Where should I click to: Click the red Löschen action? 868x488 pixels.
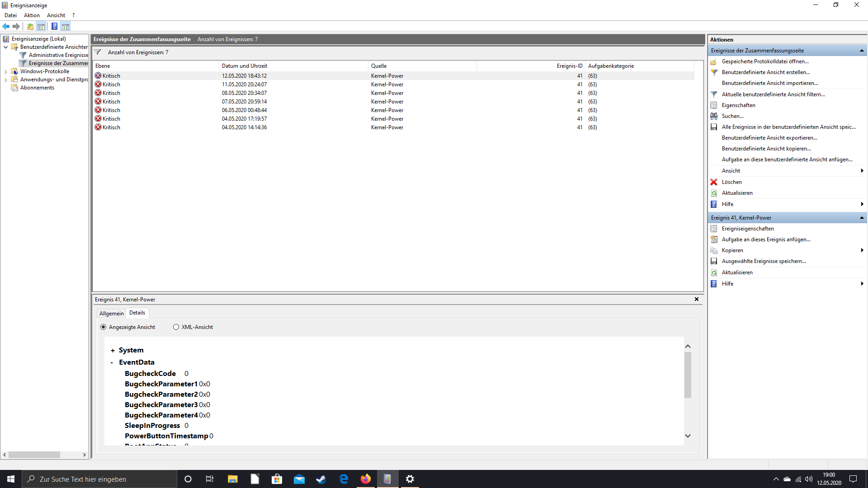[x=731, y=182]
